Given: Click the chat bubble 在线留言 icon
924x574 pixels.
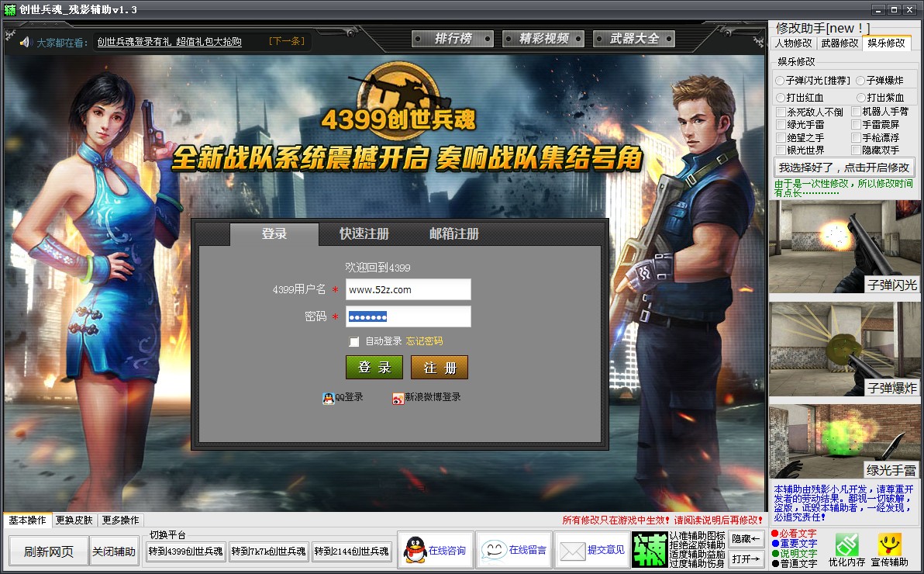Looking at the screenshot, I should [494, 551].
